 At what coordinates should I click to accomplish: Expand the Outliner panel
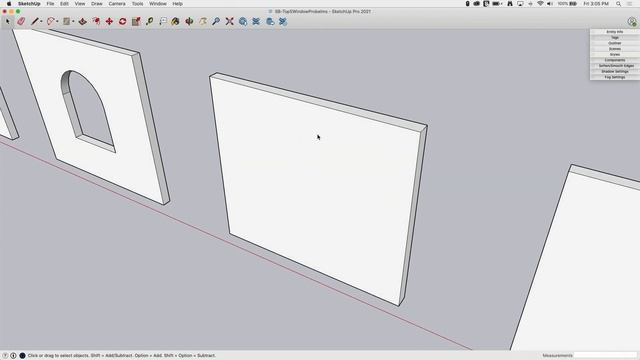[614, 43]
